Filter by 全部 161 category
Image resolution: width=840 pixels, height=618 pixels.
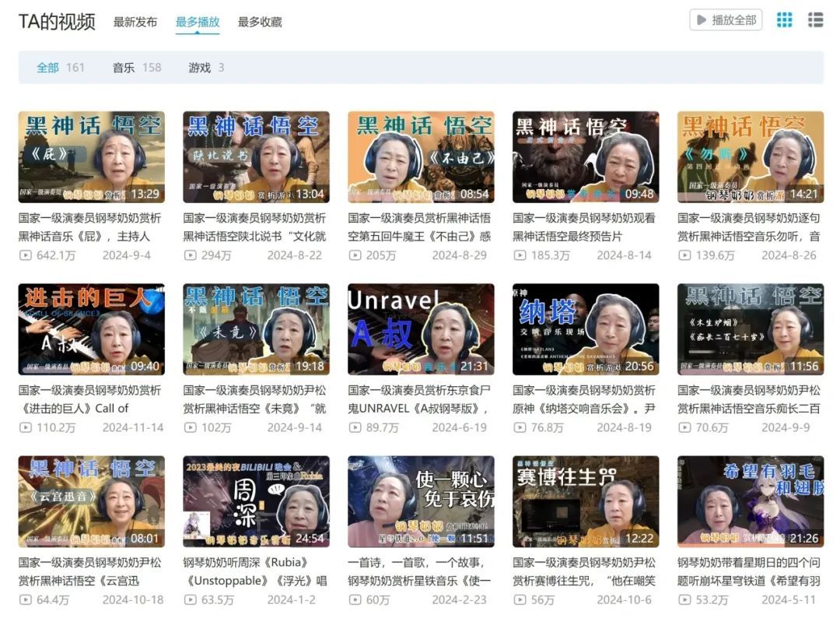(x=61, y=68)
